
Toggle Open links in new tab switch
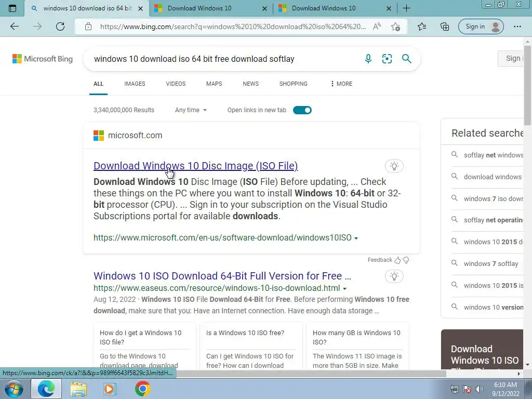click(x=302, y=110)
